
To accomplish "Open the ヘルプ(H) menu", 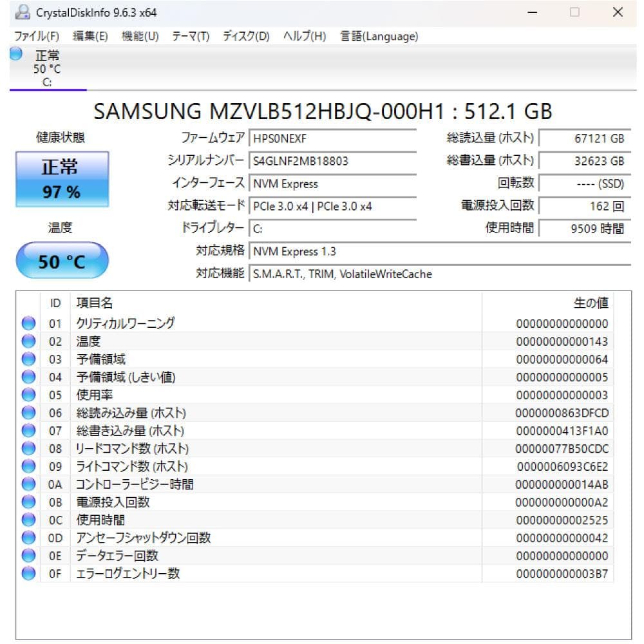I will tap(303, 37).
